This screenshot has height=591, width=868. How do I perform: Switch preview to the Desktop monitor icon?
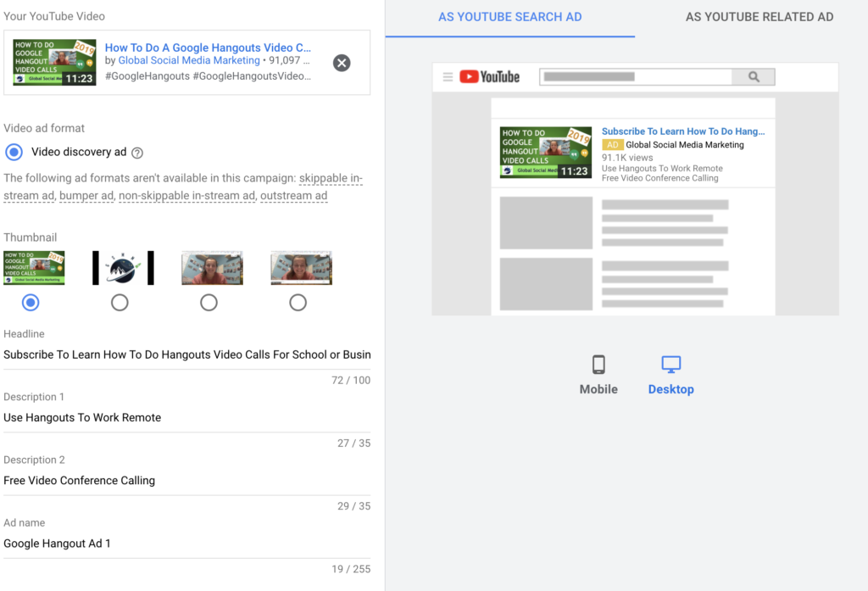tap(671, 365)
